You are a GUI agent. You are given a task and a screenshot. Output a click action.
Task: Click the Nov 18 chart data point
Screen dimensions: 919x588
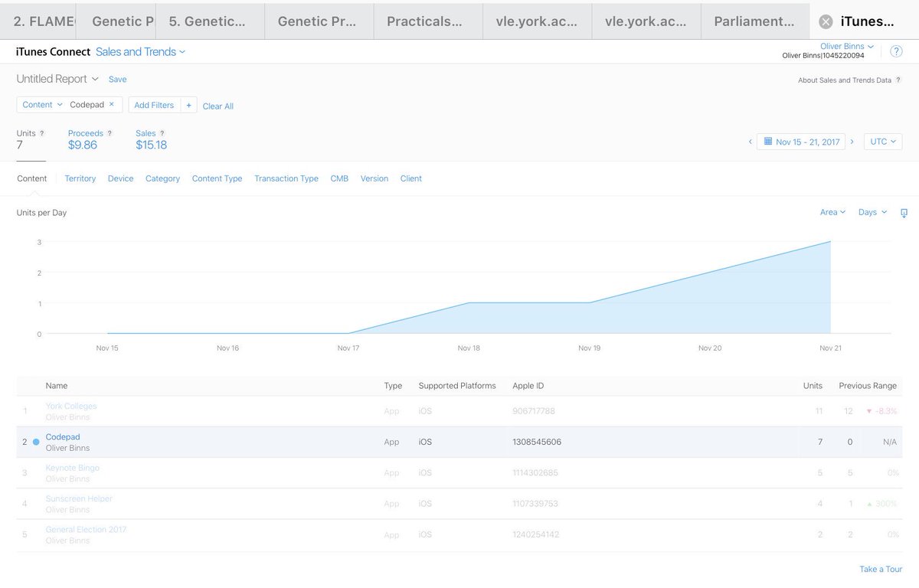pos(469,302)
